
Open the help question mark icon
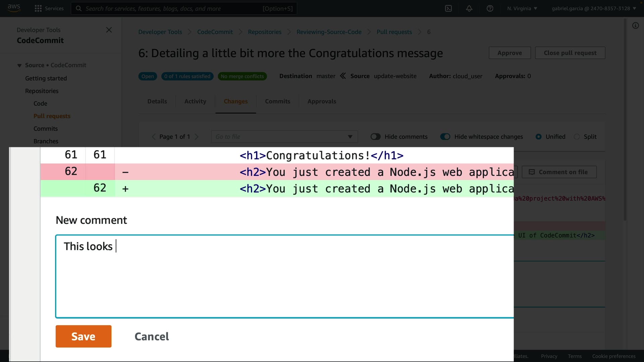coord(490,8)
